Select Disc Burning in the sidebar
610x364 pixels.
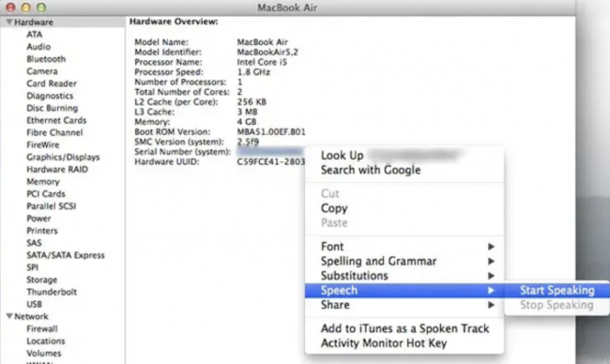pos(53,108)
